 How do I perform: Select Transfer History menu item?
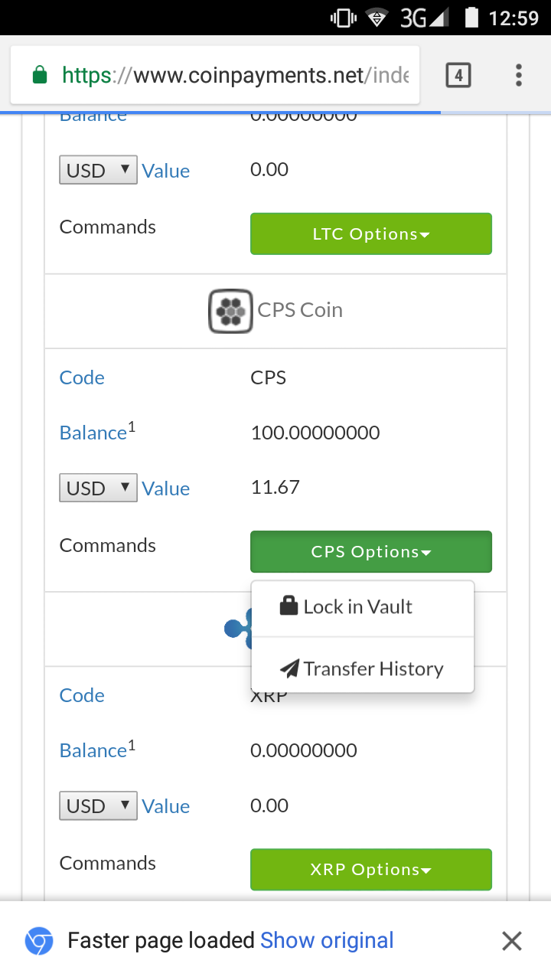coord(373,669)
